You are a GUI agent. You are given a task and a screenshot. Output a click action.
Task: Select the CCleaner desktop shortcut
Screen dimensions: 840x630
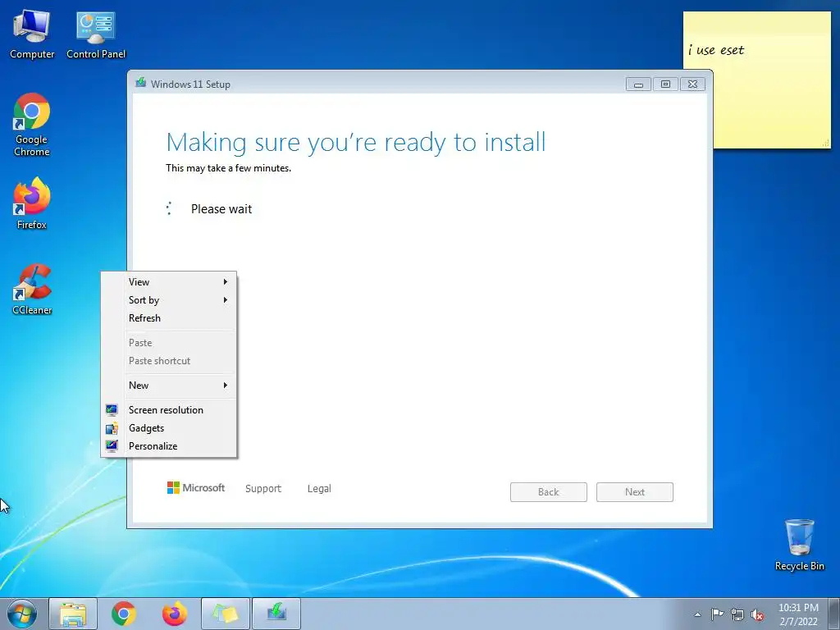pos(32,290)
